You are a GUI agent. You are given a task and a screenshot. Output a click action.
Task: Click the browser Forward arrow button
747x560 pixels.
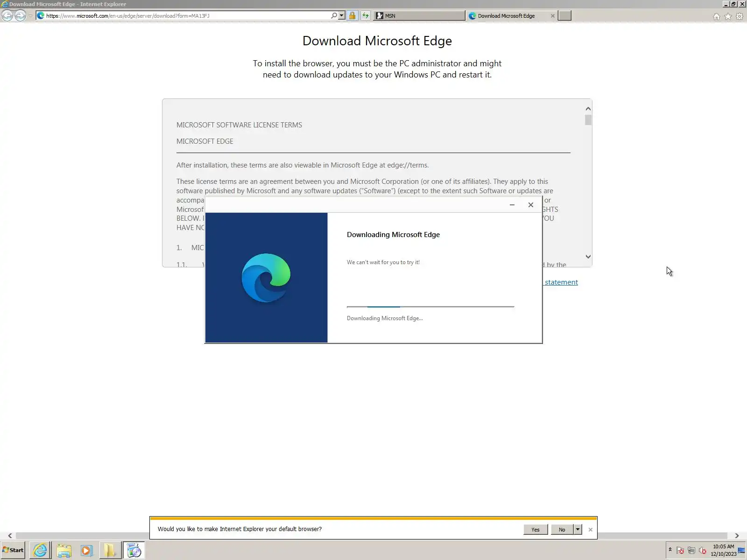pos(20,15)
